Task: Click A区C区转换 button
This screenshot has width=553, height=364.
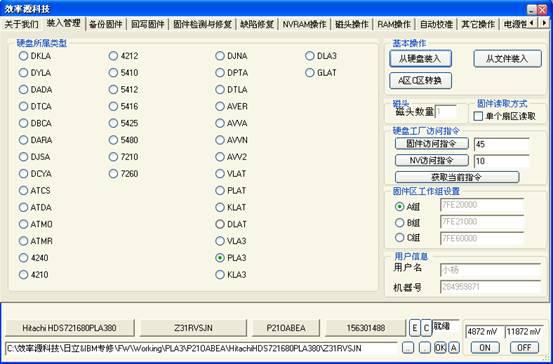Action: (420, 81)
